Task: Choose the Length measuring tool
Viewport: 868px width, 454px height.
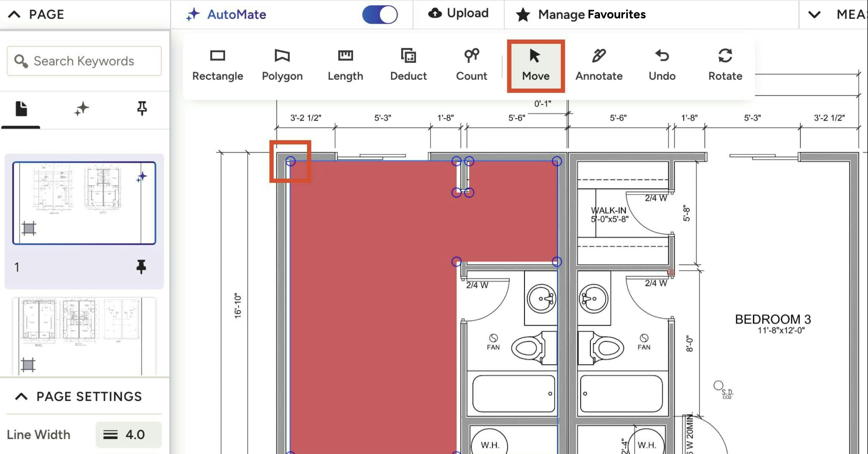Action: pyautogui.click(x=345, y=65)
